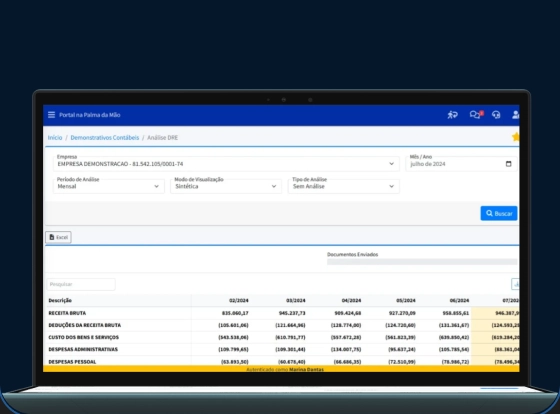Go to Início breadcrumb link
Screen dimensions: 560x414
click(55, 138)
